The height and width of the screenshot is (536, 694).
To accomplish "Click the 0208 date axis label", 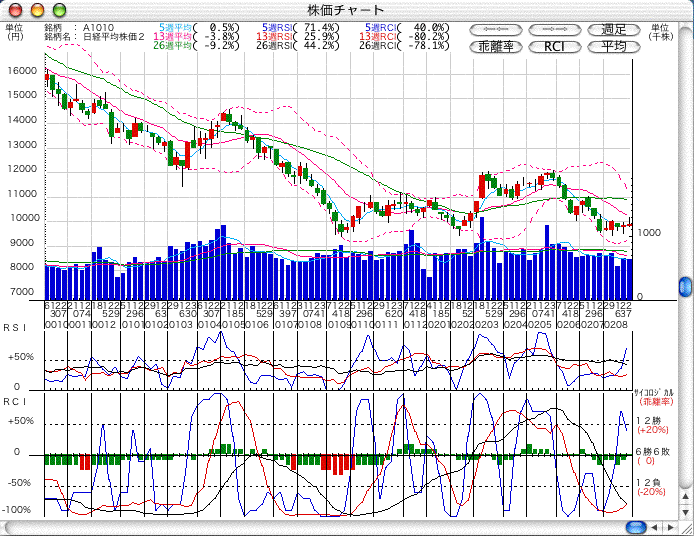I will click(616, 324).
